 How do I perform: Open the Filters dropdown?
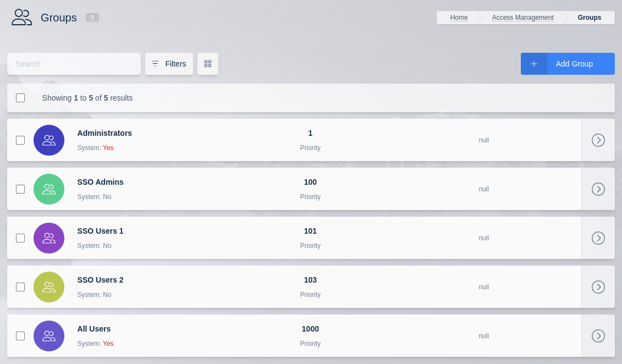(x=169, y=64)
